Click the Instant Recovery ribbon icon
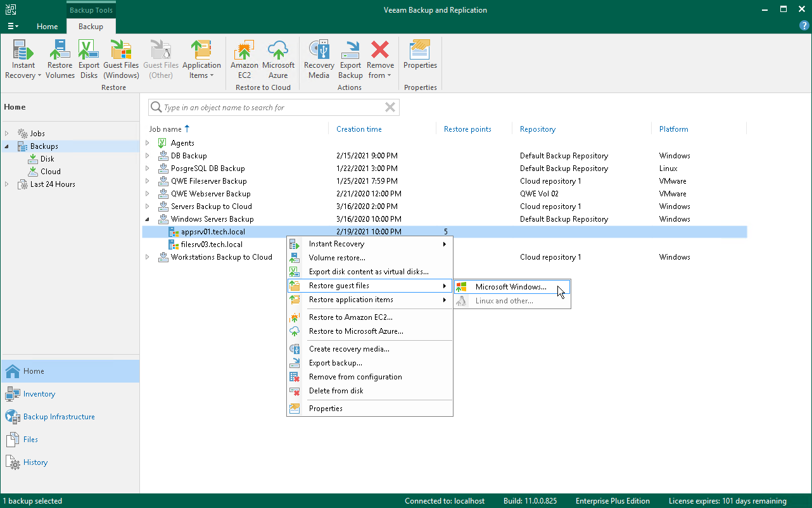Image resolution: width=812 pixels, height=508 pixels. (23, 59)
